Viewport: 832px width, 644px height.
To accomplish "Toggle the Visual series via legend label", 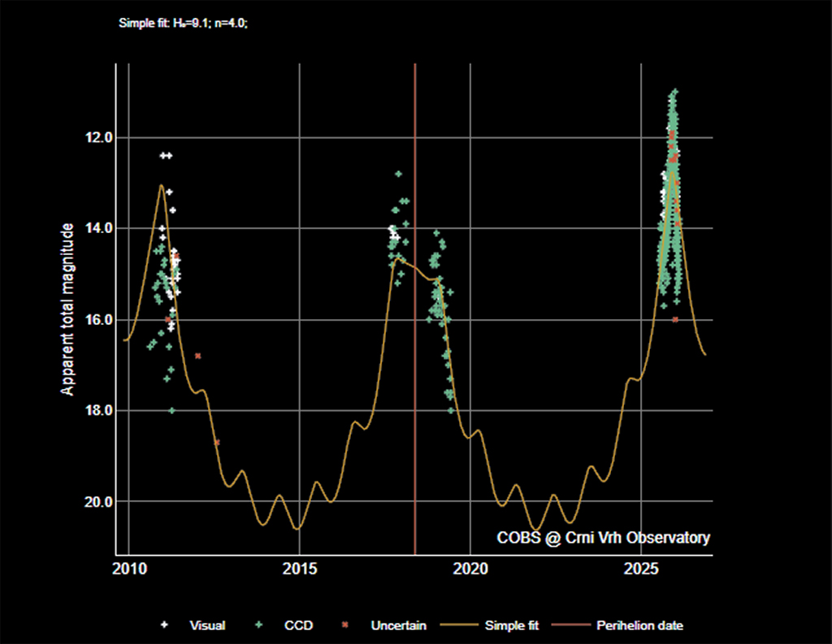I will click(207, 625).
